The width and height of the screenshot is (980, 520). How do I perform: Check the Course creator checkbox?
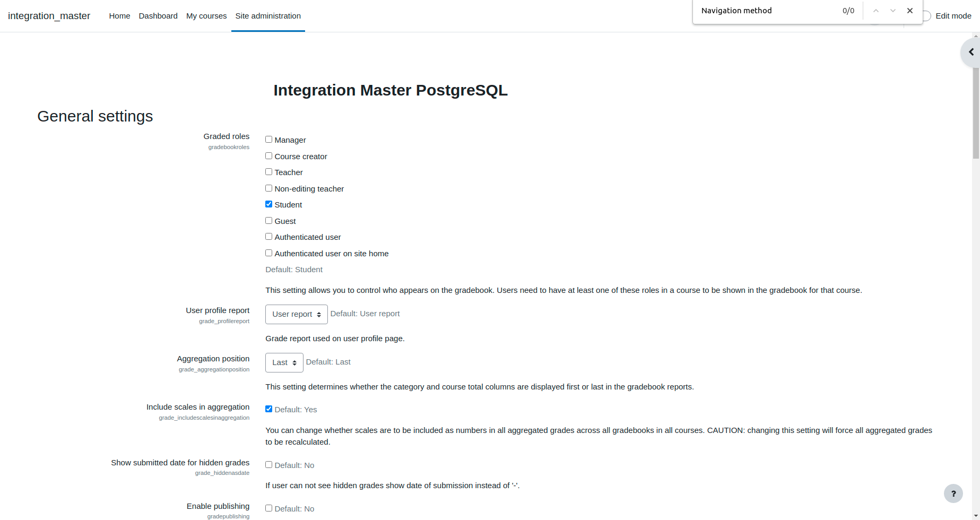pos(269,156)
